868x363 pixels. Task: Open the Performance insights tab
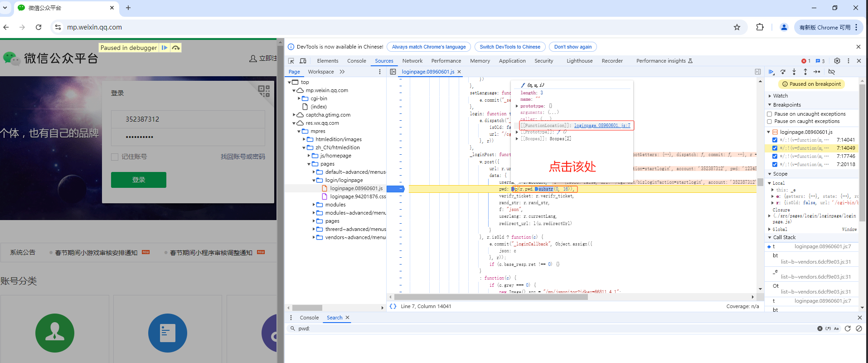(664, 61)
